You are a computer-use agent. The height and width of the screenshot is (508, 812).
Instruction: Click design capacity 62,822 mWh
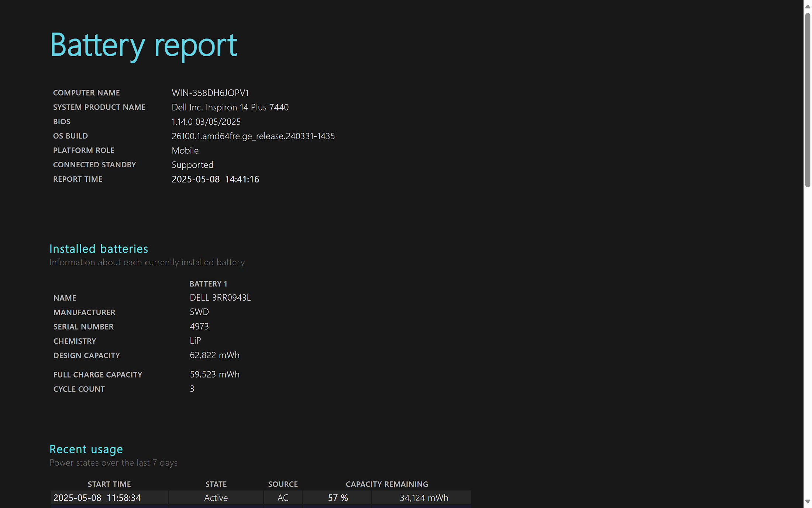(214, 355)
